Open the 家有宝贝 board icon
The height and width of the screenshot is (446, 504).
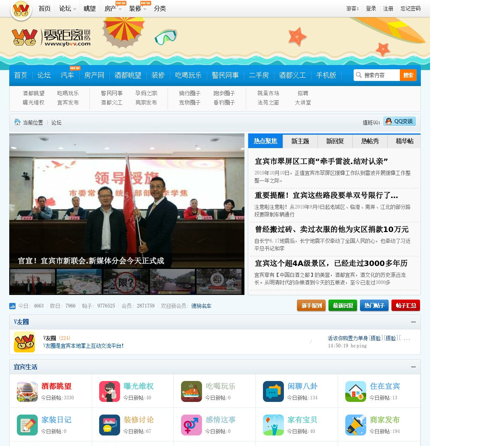click(273, 425)
